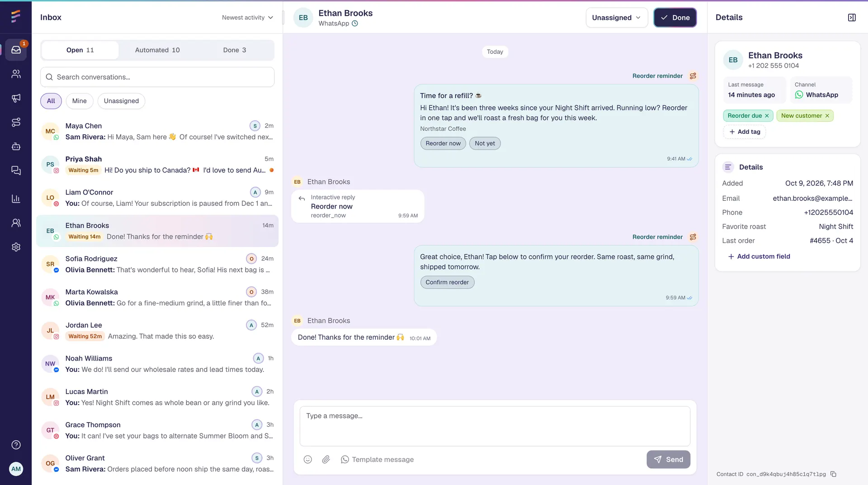The height and width of the screenshot is (485, 868).
Task: Select the Mine filter chip
Action: pos(80,101)
